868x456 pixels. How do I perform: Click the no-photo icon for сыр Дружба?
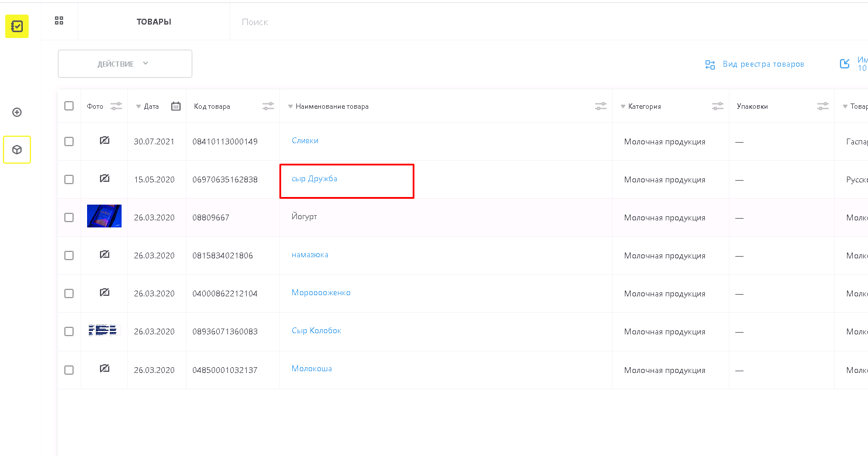[105, 178]
